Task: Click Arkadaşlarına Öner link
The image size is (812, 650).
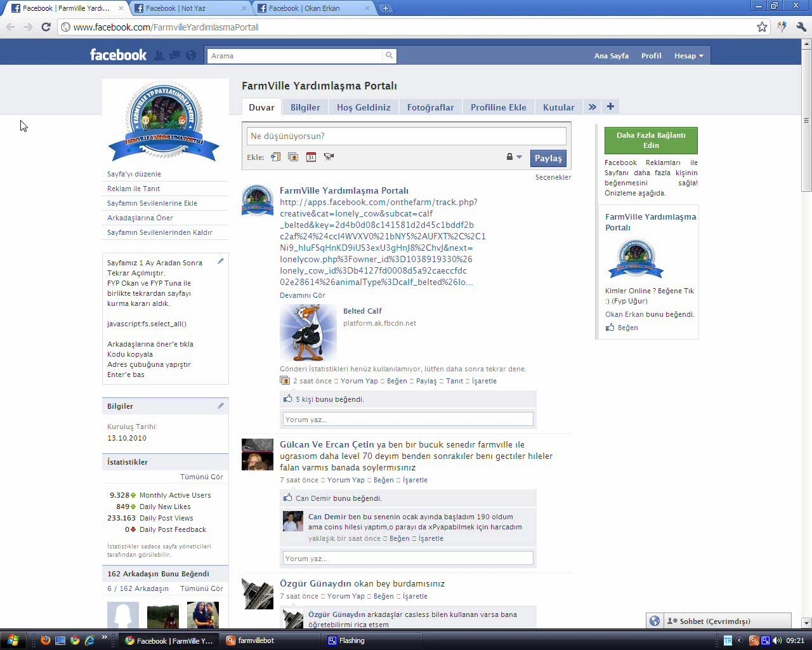Action: 140,218
